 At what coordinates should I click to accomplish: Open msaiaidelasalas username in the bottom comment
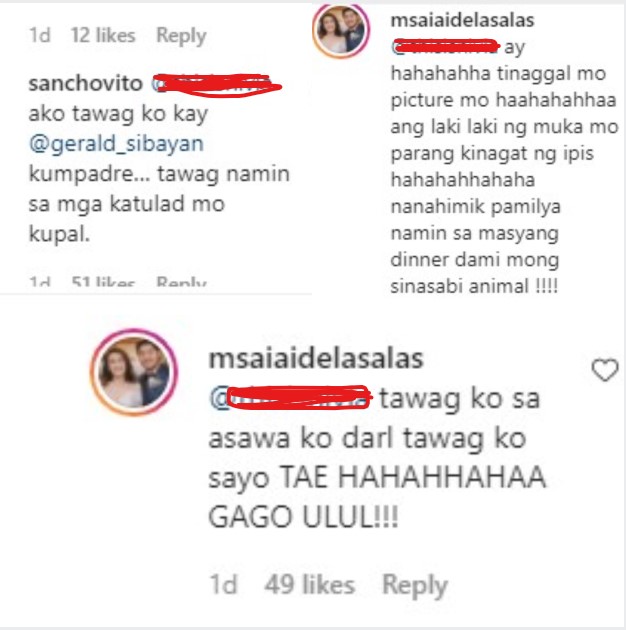316,358
